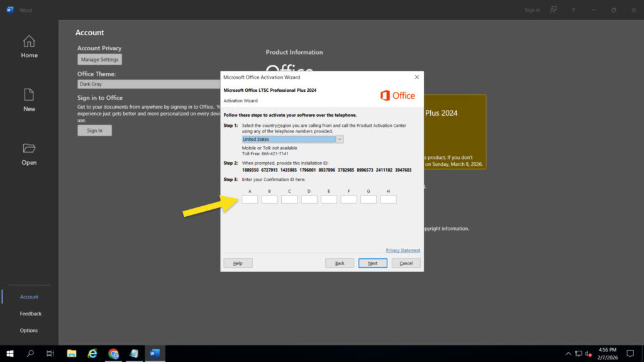The image size is (644, 362).
Task: Click Installation ID group 3947603
Action: (x=403, y=170)
